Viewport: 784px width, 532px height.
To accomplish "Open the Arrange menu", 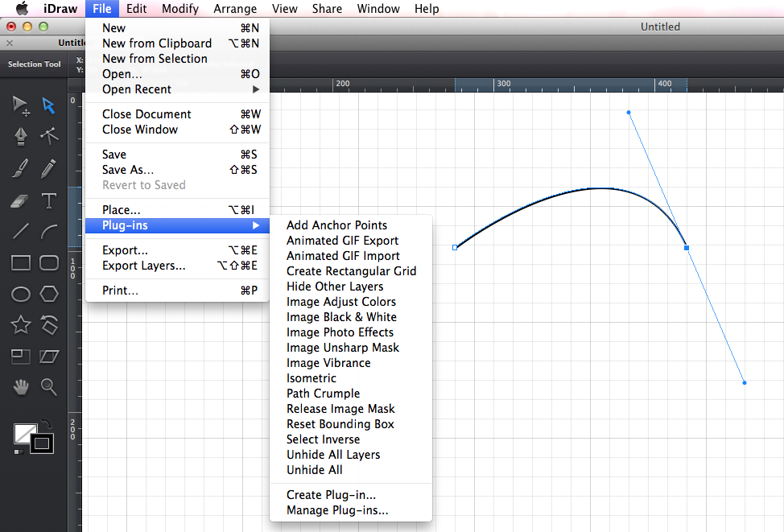I will [235, 9].
